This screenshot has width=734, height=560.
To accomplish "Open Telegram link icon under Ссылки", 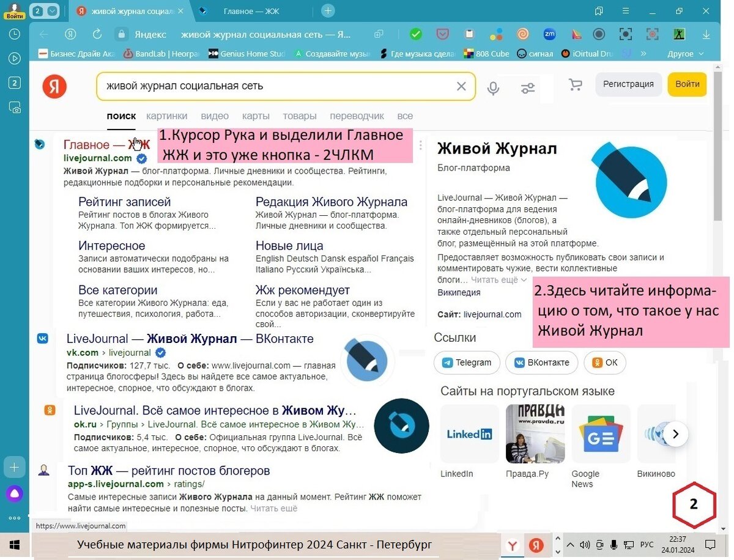I will click(x=467, y=362).
